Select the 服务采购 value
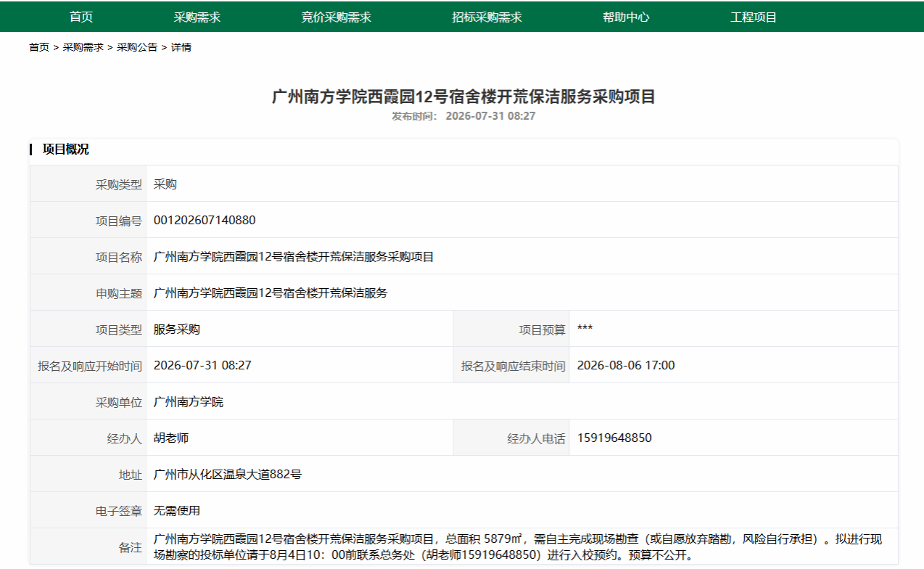The height and width of the screenshot is (569, 924). coord(177,329)
